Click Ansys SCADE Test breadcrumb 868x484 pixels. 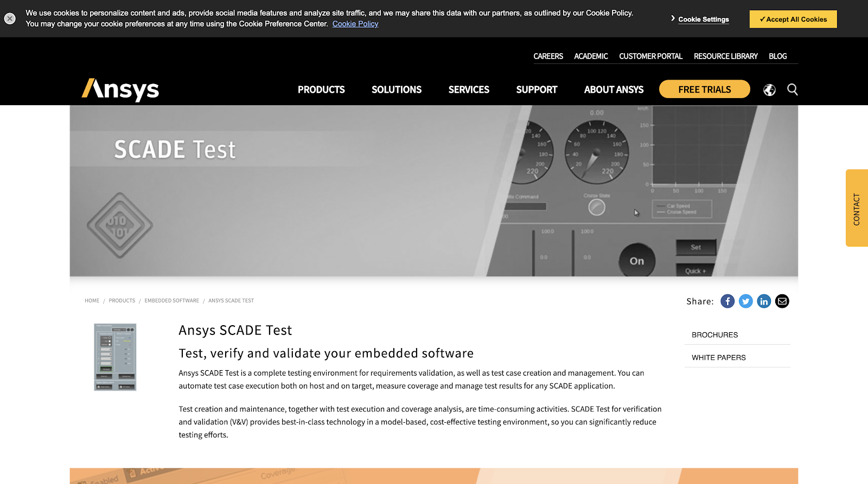[x=231, y=301]
